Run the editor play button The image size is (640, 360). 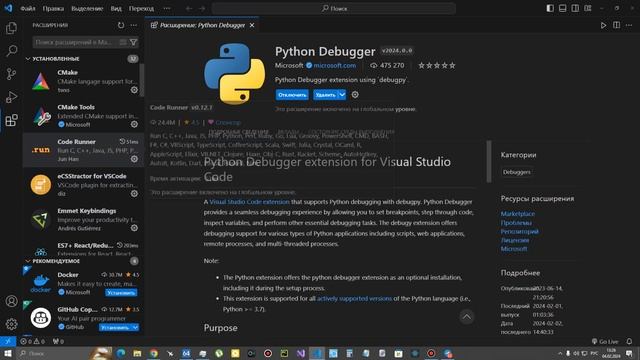coord(603,25)
